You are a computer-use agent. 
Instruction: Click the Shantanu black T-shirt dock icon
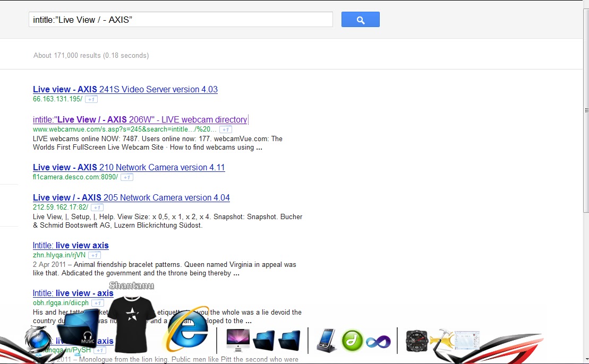pos(132,324)
